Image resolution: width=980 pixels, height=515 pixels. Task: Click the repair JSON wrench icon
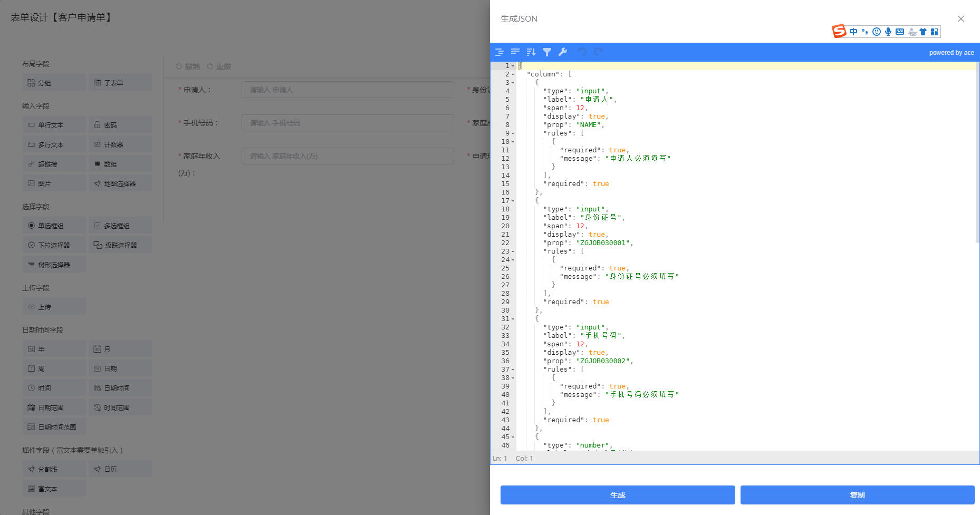tap(563, 52)
